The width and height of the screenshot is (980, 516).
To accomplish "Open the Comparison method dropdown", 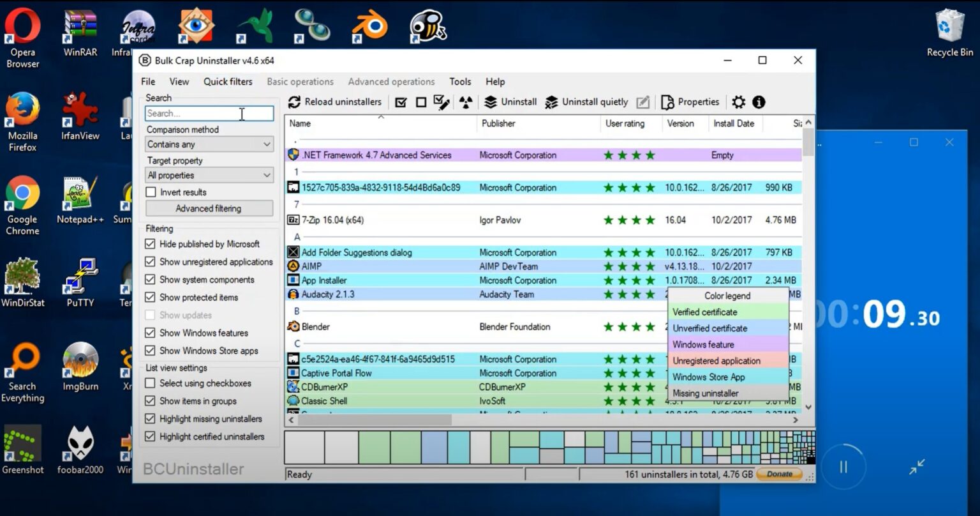I will [x=209, y=144].
